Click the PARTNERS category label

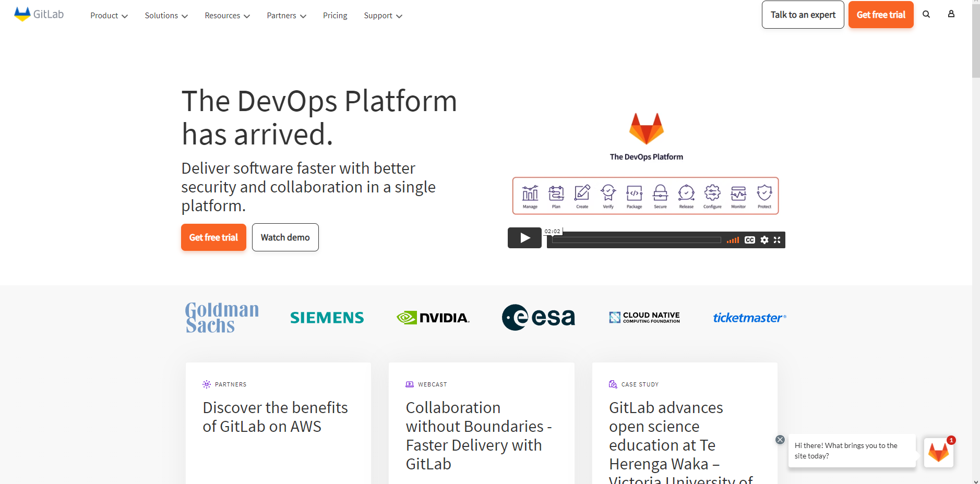(231, 384)
